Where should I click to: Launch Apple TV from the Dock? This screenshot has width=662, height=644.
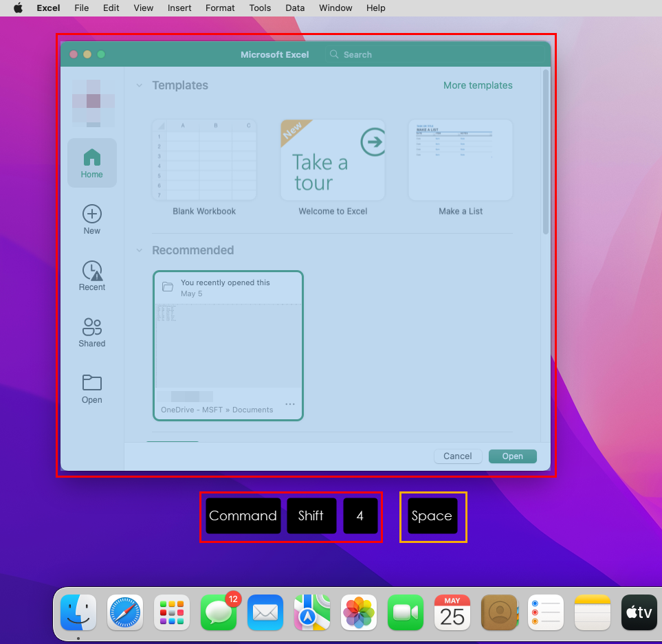point(639,612)
